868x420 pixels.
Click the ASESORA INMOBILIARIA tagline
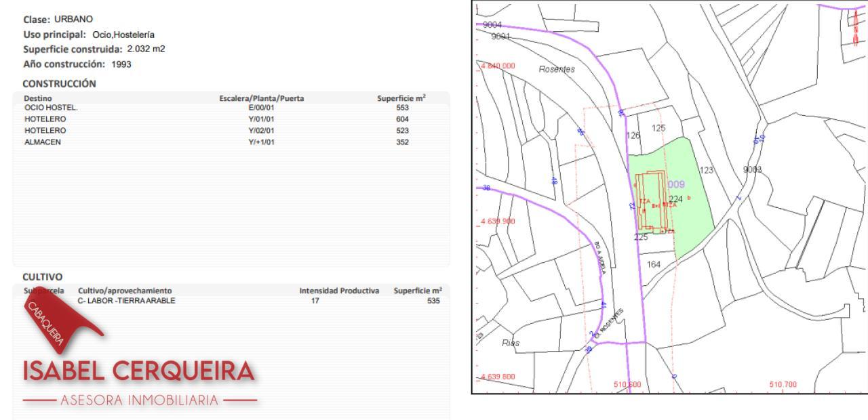click(x=138, y=400)
